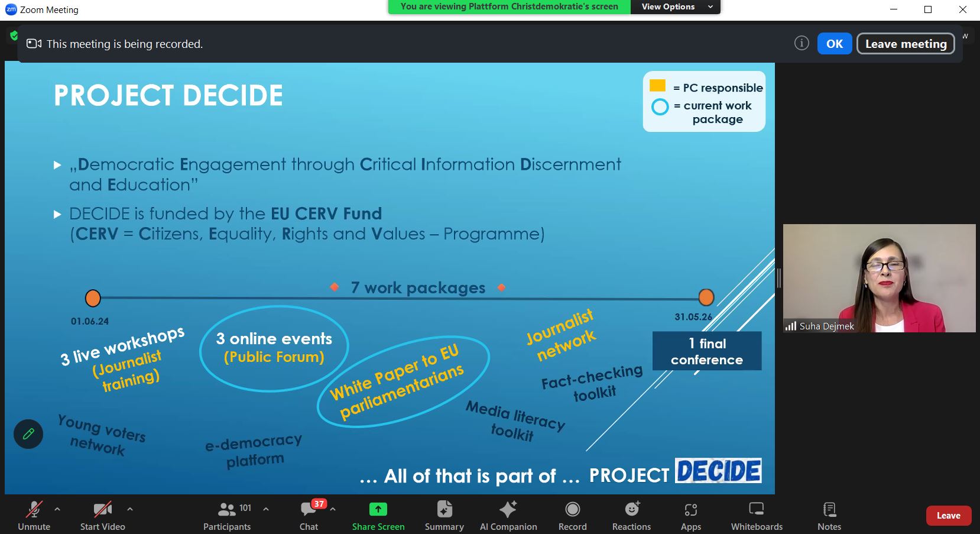Image resolution: width=980 pixels, height=534 pixels.
Task: Click the 'Fact-checking toolkit' text
Action: click(x=593, y=383)
